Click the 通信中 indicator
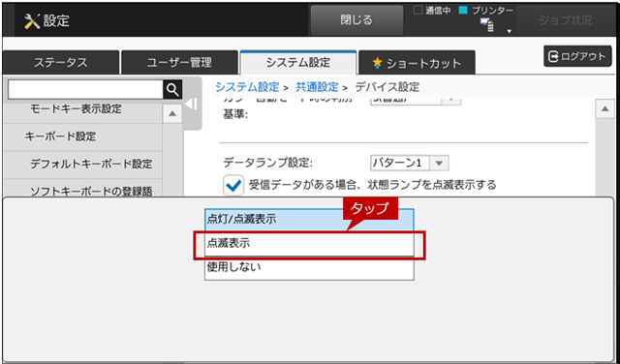The width and height of the screenshot is (620, 364). pyautogui.click(x=433, y=11)
